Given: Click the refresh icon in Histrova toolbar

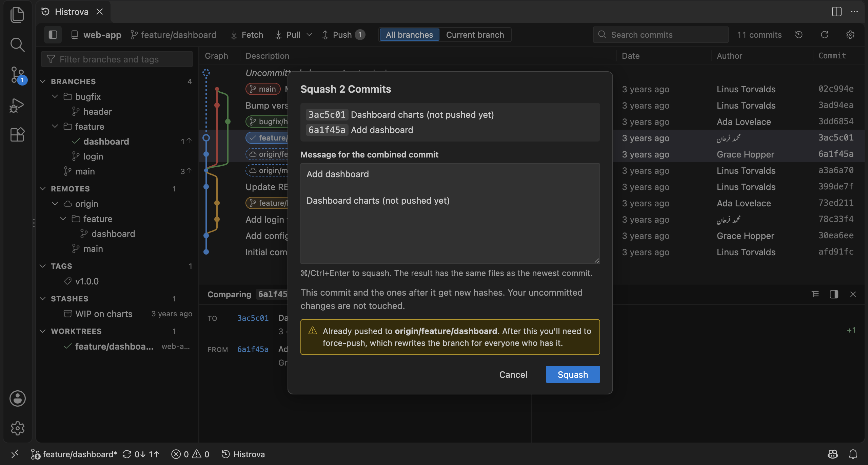Looking at the screenshot, I should click(x=824, y=35).
